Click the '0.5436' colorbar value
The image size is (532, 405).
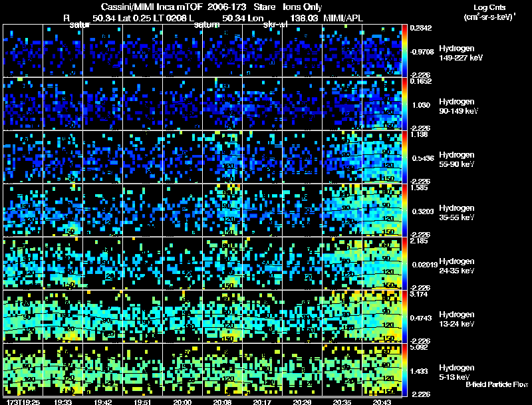[423, 158]
